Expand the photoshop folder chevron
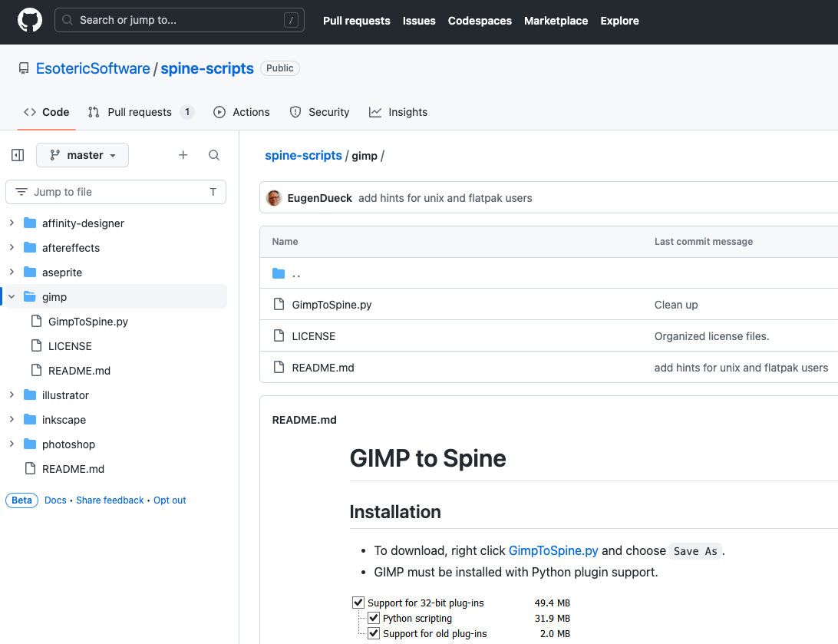 (x=12, y=444)
